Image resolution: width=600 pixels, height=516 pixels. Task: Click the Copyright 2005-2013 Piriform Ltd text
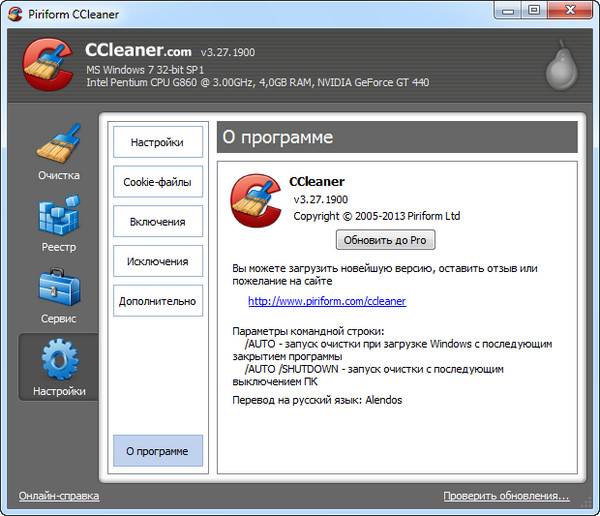pyautogui.click(x=377, y=216)
